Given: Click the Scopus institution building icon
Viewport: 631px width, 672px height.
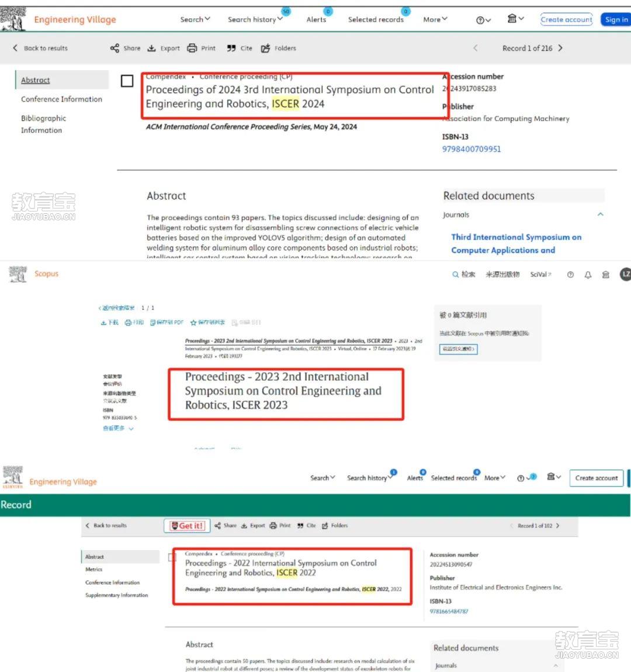Looking at the screenshot, I should point(606,275).
